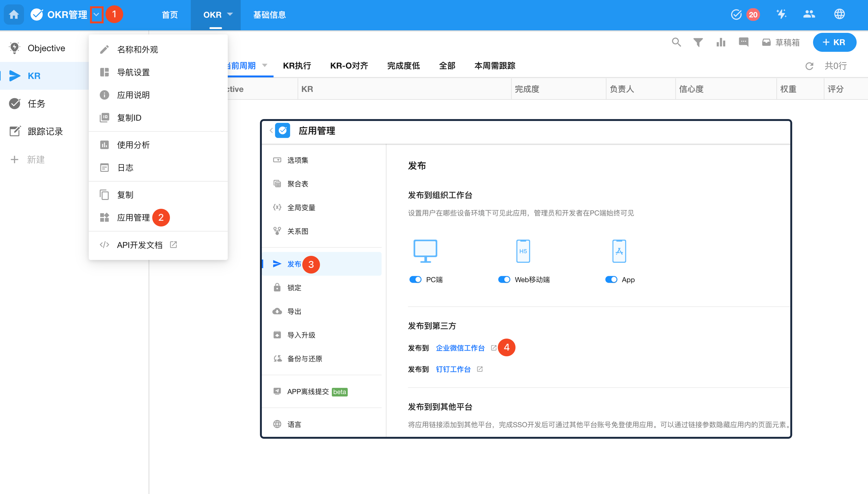
Task: Click the refresh icon beside row count
Action: click(x=809, y=66)
